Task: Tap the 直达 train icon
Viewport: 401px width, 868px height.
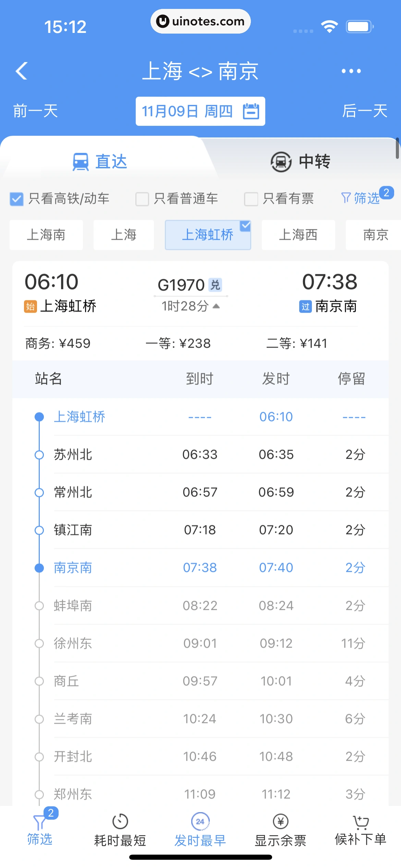Action: click(81, 161)
